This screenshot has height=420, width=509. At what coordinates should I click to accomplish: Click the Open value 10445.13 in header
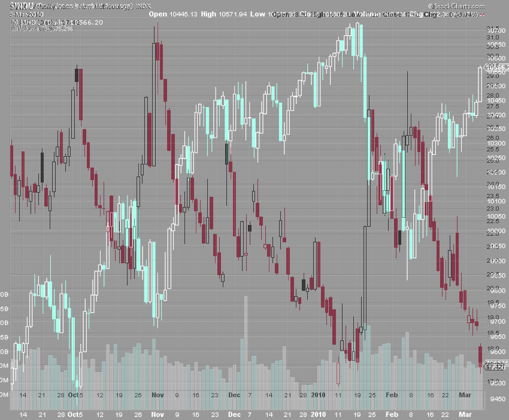pyautogui.click(x=183, y=14)
